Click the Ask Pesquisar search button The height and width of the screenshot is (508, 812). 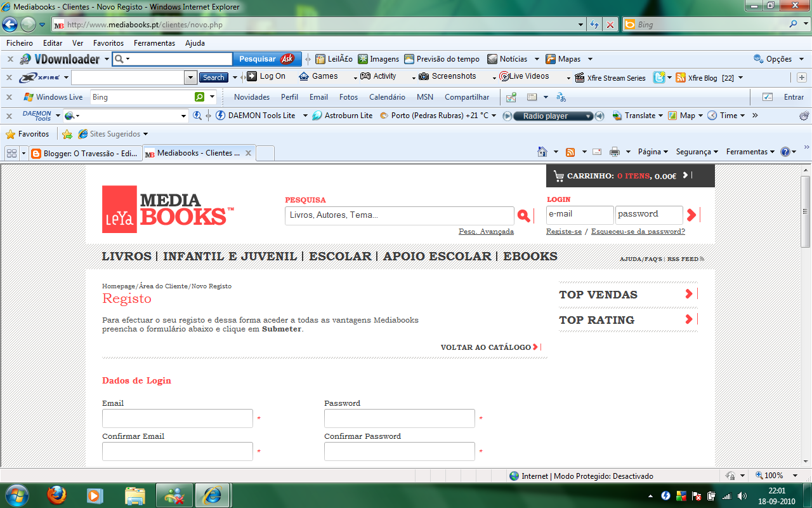pyautogui.click(x=266, y=59)
